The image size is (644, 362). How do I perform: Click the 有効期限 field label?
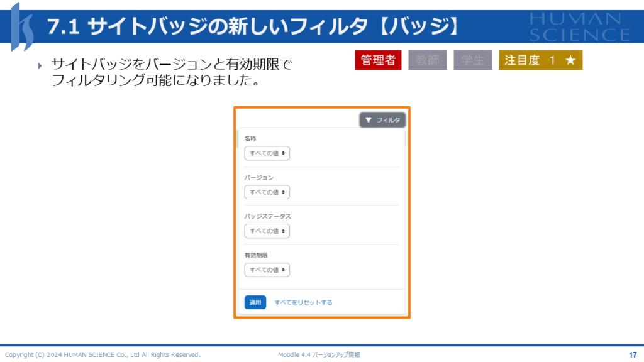coord(256,255)
